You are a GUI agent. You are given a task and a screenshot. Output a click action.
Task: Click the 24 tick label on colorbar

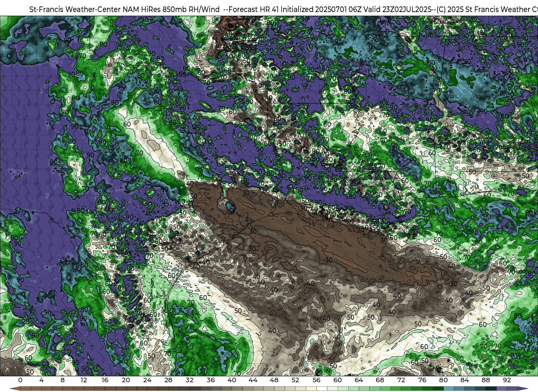pyautogui.click(x=147, y=380)
